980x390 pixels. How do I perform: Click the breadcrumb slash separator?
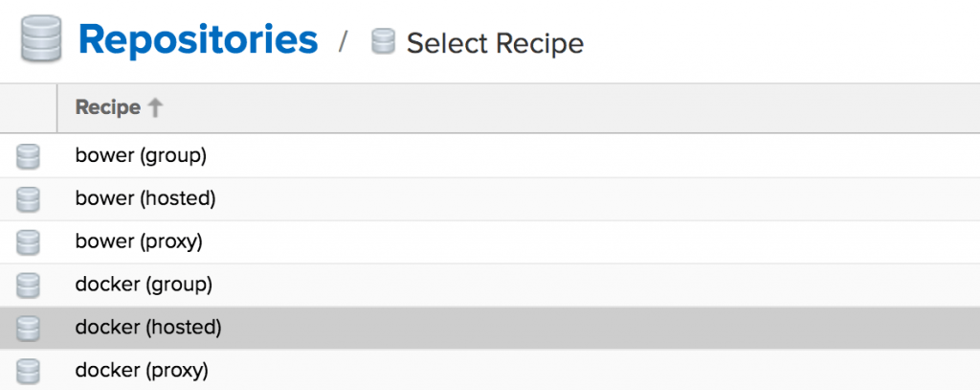click(345, 43)
